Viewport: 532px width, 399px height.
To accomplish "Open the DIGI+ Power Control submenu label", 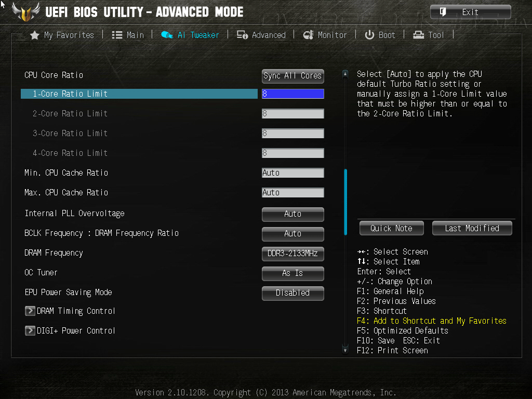I will pos(76,330).
